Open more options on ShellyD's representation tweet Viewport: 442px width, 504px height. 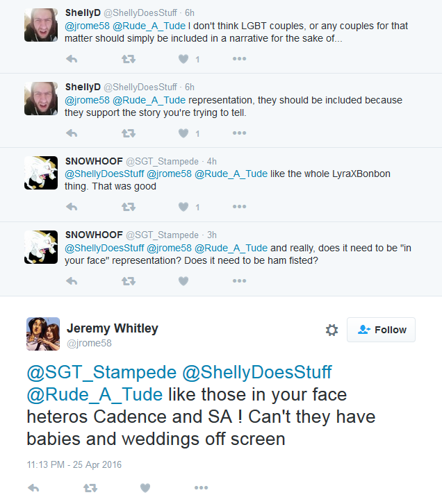pos(239,133)
